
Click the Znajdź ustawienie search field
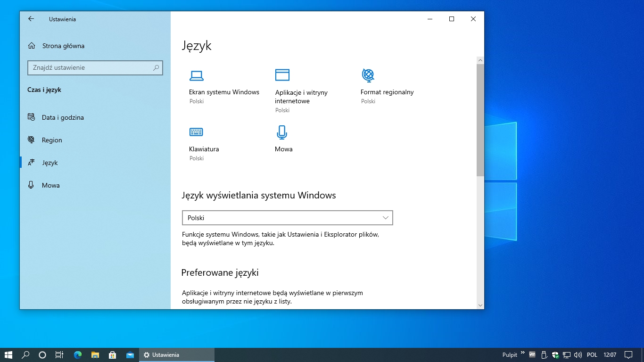point(90,68)
